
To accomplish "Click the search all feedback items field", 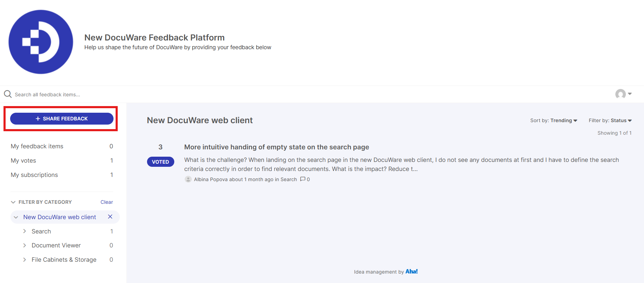I will click(47, 95).
